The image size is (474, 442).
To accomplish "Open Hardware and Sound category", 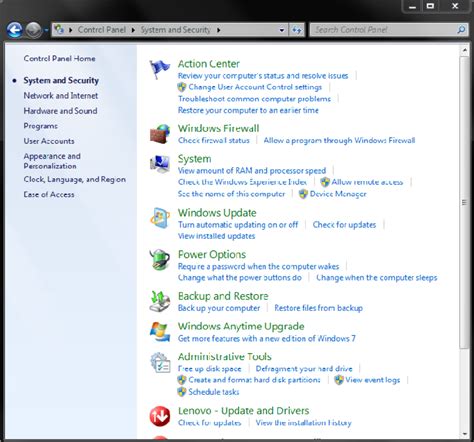I will [x=60, y=111].
